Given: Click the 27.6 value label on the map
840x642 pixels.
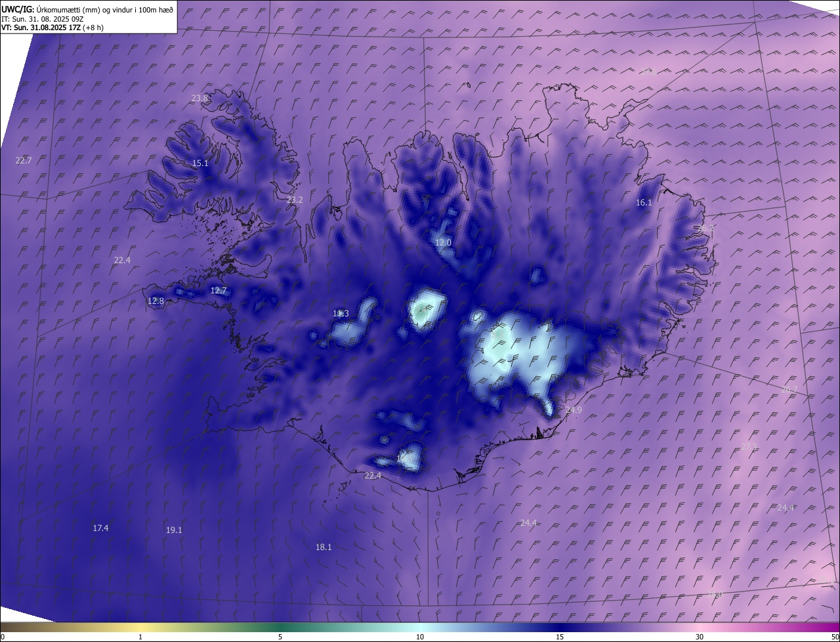Looking at the screenshot, I should (x=648, y=72).
